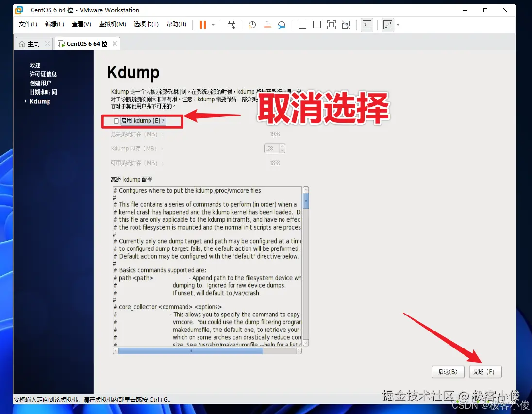
Task: Open the 帮助(H) menu
Action: click(x=176, y=24)
